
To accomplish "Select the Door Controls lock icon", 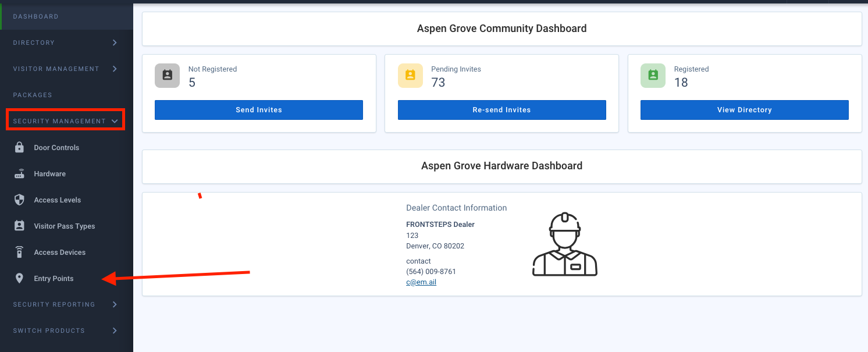I will click(19, 147).
